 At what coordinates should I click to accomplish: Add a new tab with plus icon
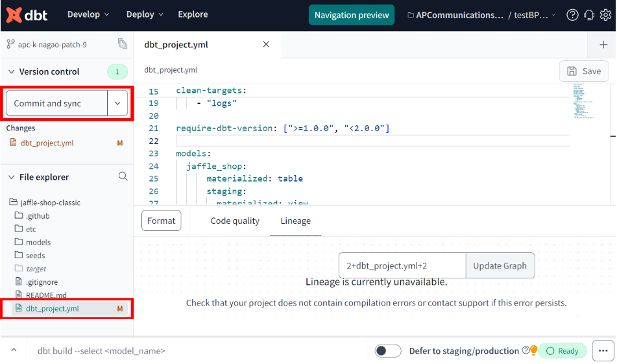tap(603, 45)
